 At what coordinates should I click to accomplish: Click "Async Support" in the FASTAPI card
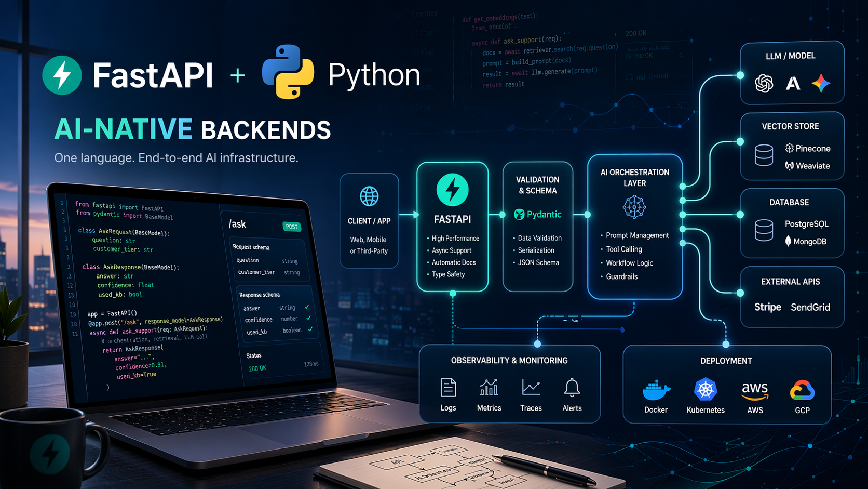[452, 250]
